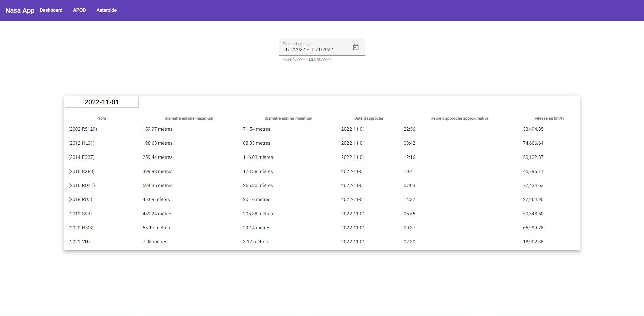Open the APOD navigation item
Viewport: 644px width, 316px height.
point(79,10)
